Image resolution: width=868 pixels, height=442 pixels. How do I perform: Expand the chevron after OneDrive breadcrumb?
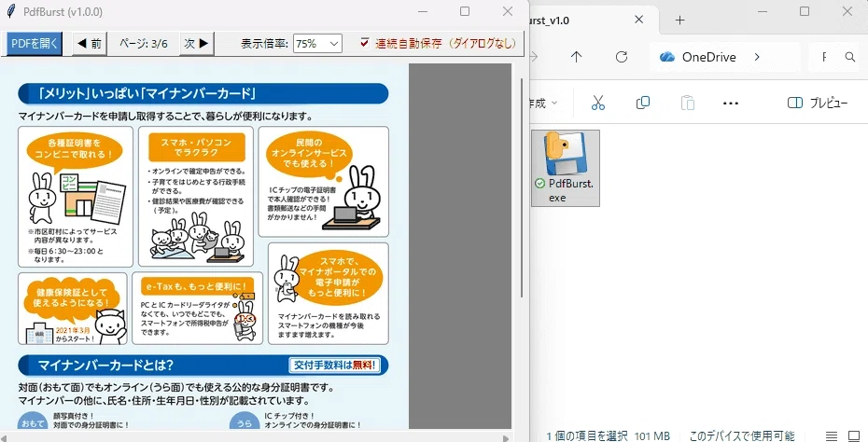[757, 57]
